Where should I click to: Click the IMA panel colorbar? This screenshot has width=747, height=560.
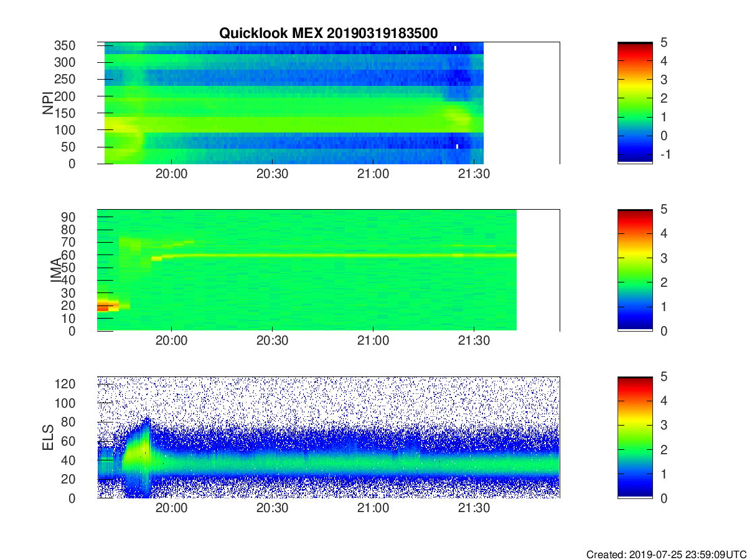pyautogui.click(x=635, y=270)
